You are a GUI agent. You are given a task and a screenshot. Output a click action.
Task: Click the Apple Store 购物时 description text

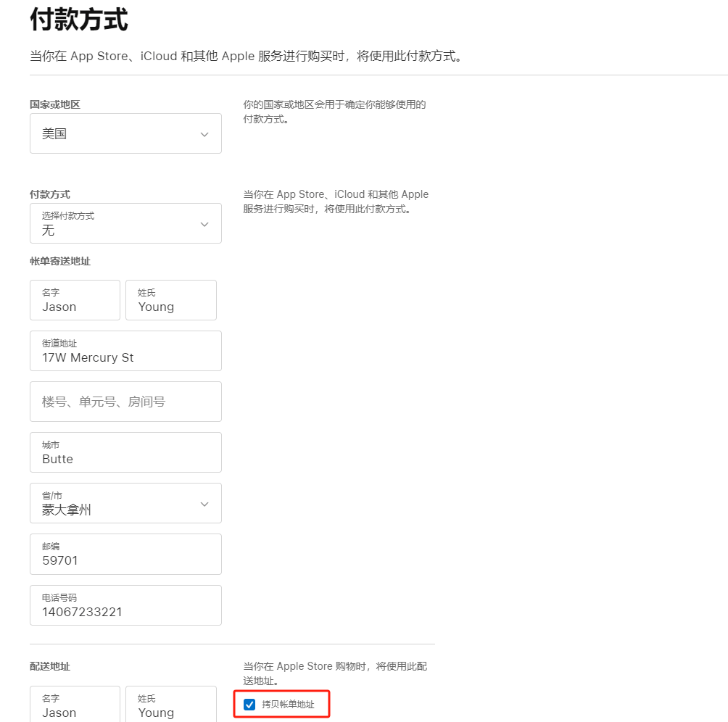coord(335,673)
